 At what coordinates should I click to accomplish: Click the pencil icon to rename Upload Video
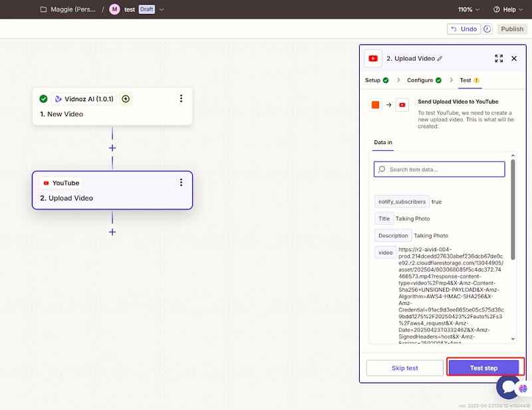[440, 58]
